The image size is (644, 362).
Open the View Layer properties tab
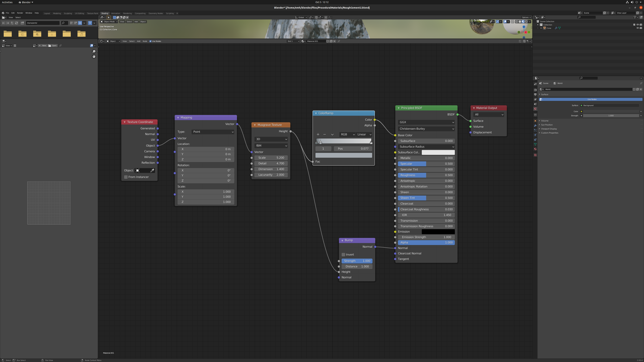point(535,99)
